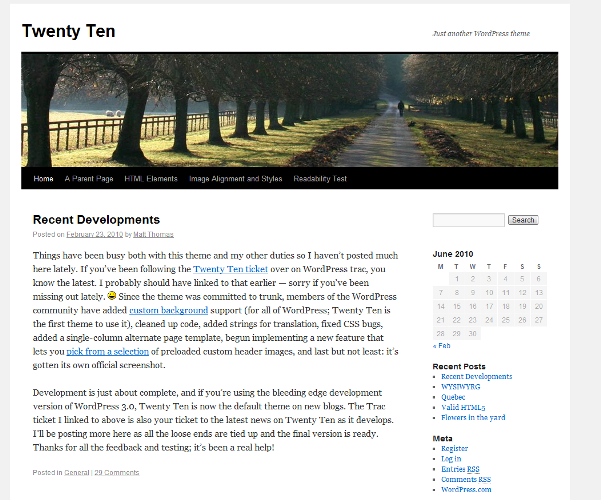Click the Search button
The height and width of the screenshot is (500, 601).
[x=523, y=220]
